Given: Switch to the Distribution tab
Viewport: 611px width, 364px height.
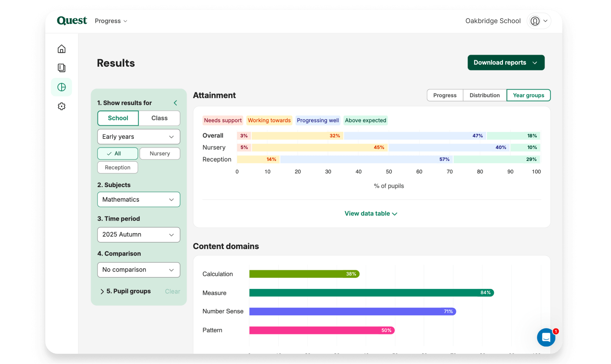Looking at the screenshot, I should (x=485, y=95).
